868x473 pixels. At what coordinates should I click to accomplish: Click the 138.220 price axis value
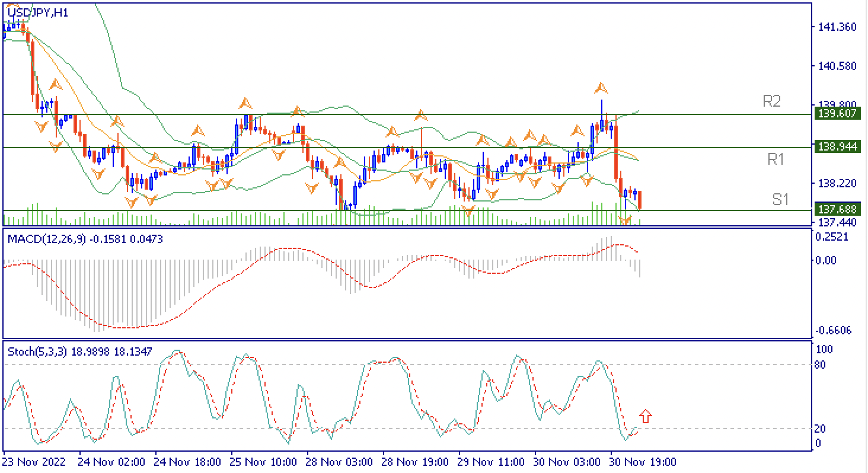(837, 184)
